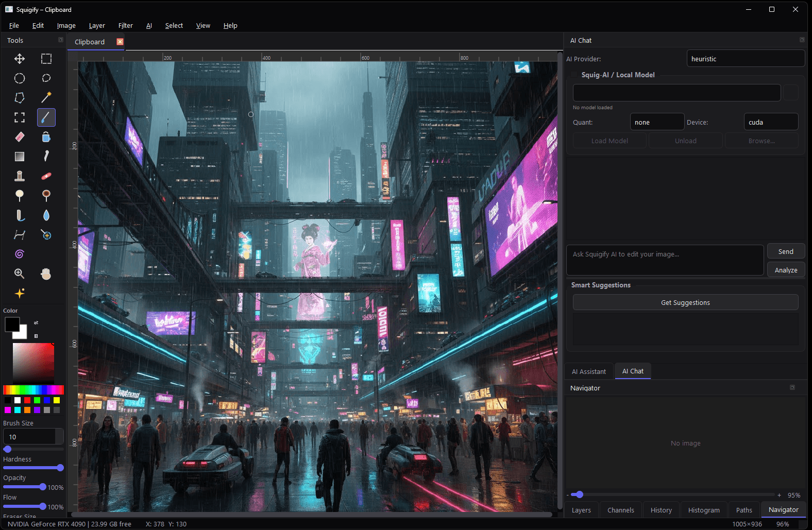Select the Polygonal Lasso tool
Screen dimensions: 812x530
20,98
